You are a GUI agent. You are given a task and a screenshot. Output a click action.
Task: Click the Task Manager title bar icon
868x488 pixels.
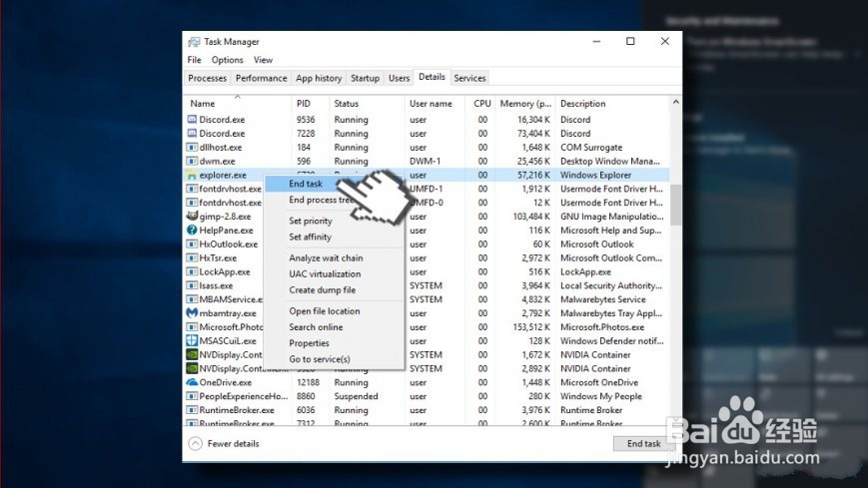click(194, 42)
